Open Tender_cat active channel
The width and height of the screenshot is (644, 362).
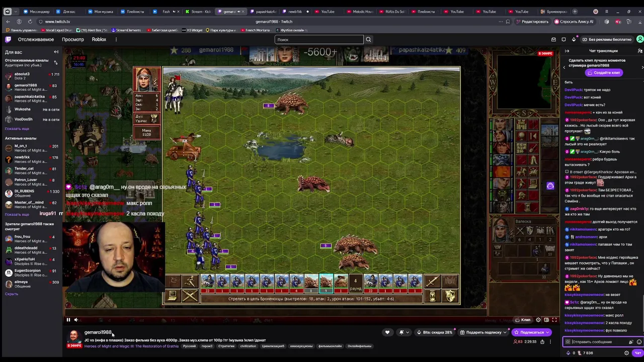click(31, 170)
